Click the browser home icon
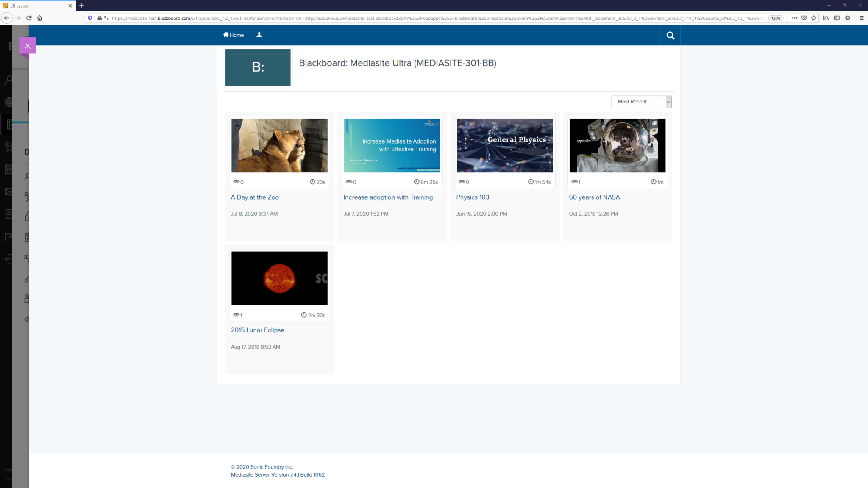The width and height of the screenshot is (868, 488). [40, 18]
